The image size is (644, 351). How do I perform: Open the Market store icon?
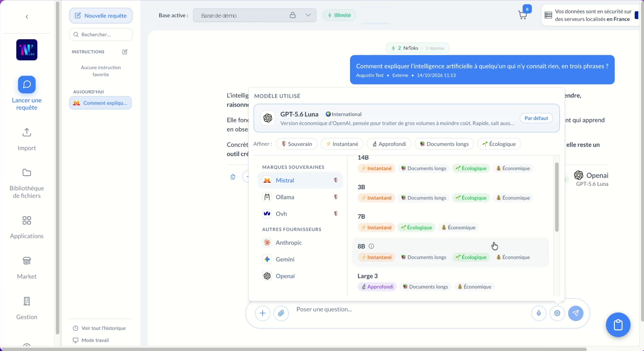coord(27,261)
